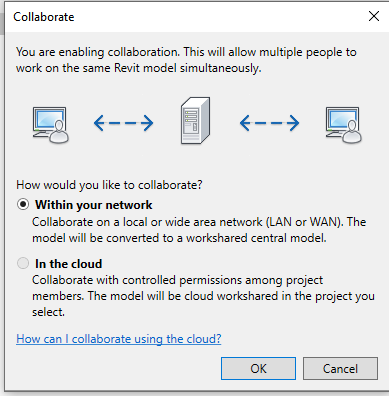This screenshot has width=389, height=396.
Task: Confirm with the OK button
Action: [x=258, y=369]
